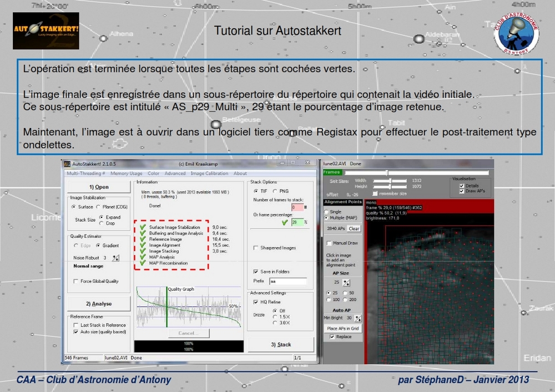Toggle Details visualisation checkbox

pyautogui.click(x=462, y=186)
